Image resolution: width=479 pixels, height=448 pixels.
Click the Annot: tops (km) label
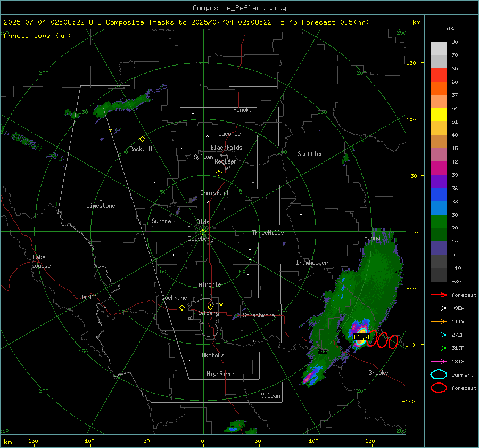(37, 36)
